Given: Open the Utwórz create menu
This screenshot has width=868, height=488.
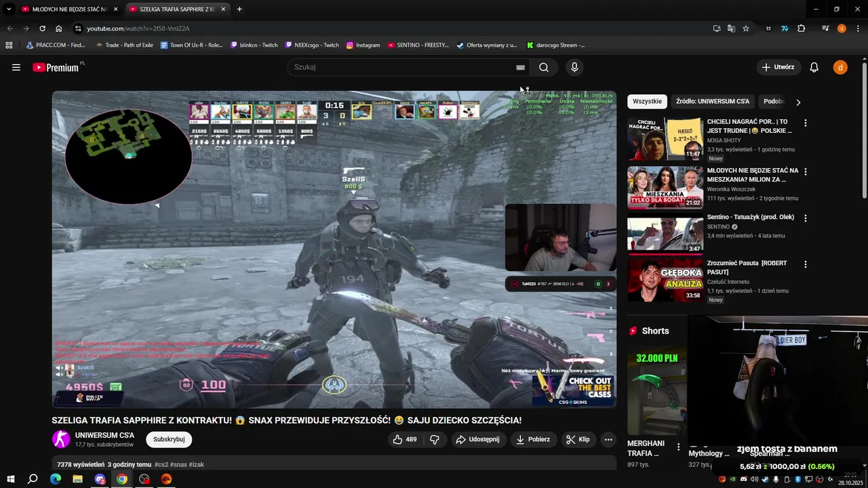Looking at the screenshot, I should pos(778,67).
